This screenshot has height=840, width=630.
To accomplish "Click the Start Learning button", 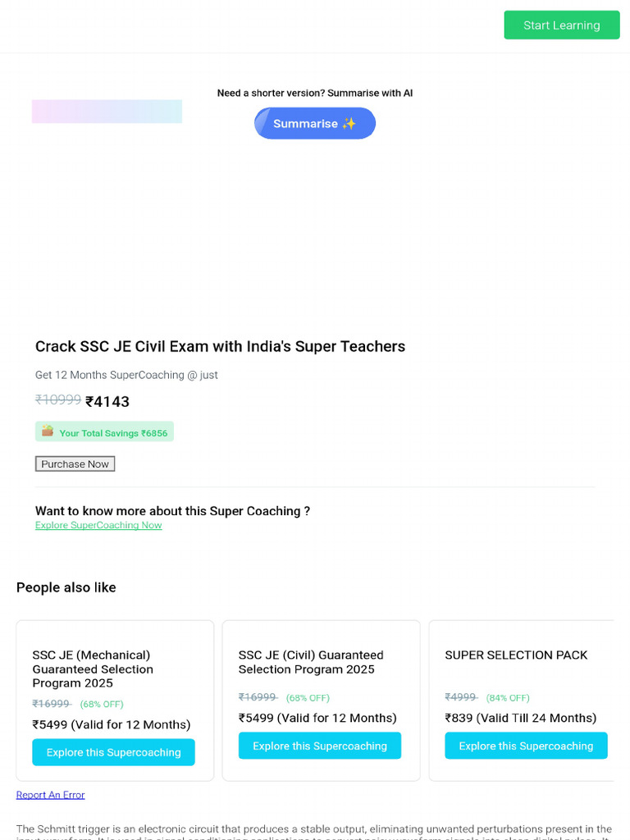I will click(561, 25).
